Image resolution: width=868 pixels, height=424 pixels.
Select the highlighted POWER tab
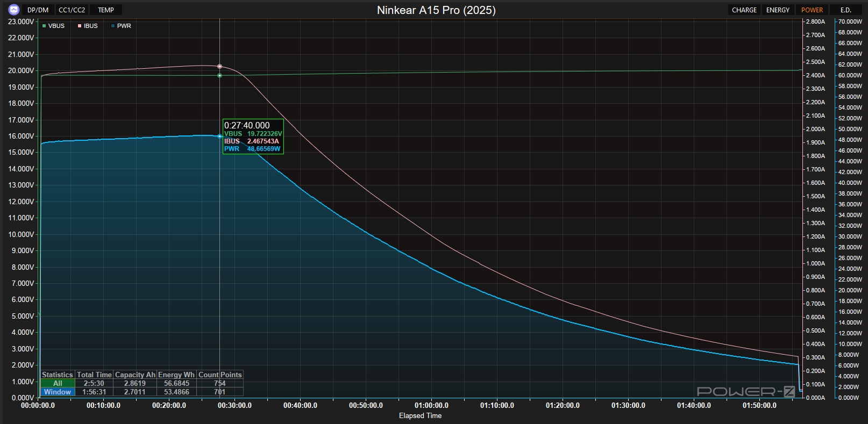812,10
